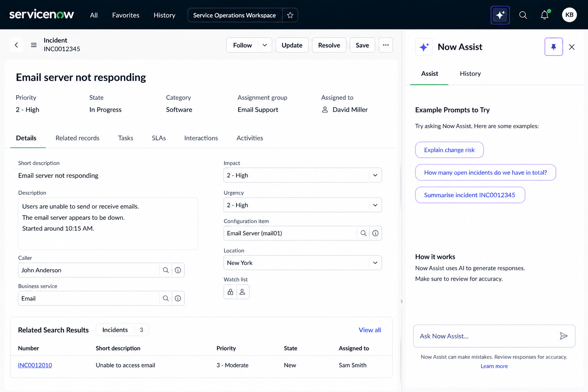
Task: Unlock the Watch list lock icon
Action: (230, 292)
